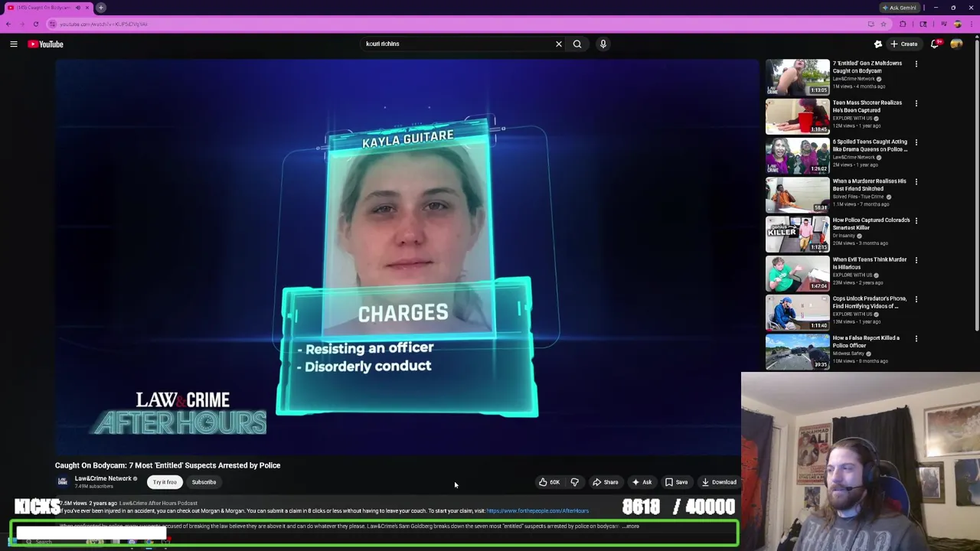The width and height of the screenshot is (980, 551).
Task: Click the Subscribe button
Action: coord(204,482)
